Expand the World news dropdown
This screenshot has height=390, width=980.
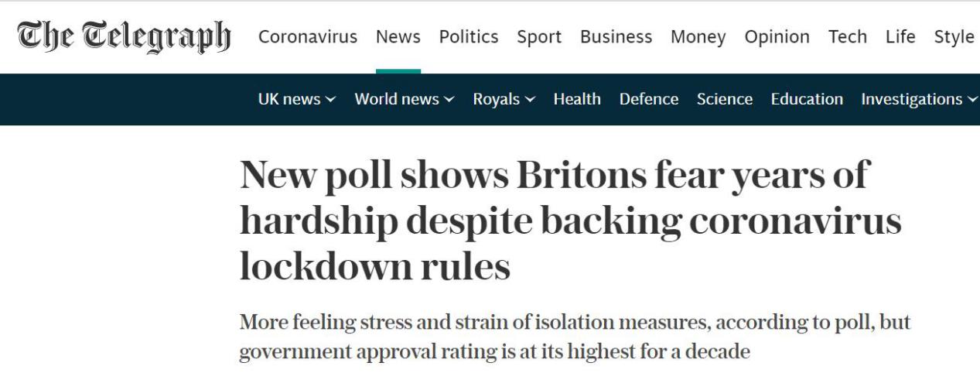pos(405,99)
